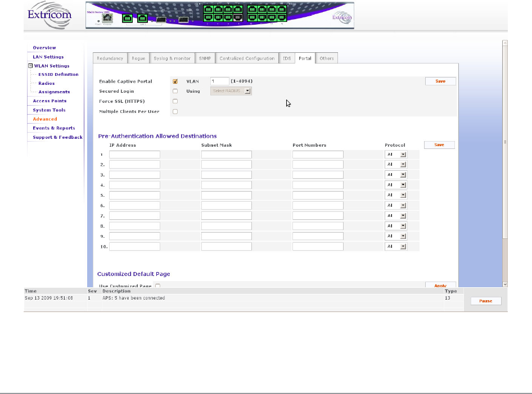Open Protocol dropdown for row 2
Viewport: 532px width, 394px height.
396,165
